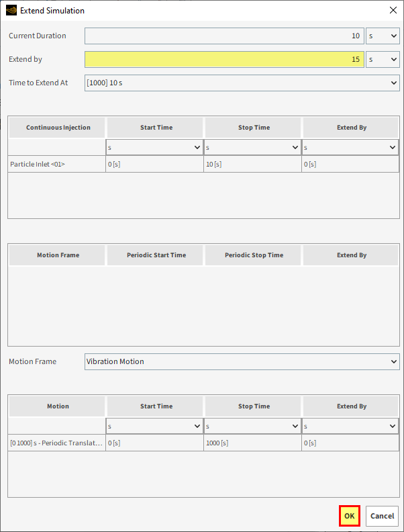Click Stop Time header in Motion table
This screenshot has width=404, height=532.
point(253,406)
